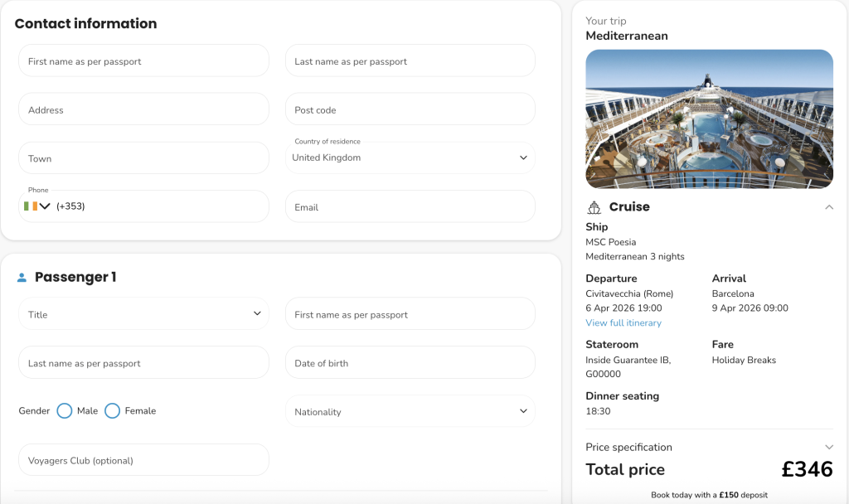This screenshot has height=504, width=849.
Task: Click the £150 deposit note
Action: coord(709,495)
